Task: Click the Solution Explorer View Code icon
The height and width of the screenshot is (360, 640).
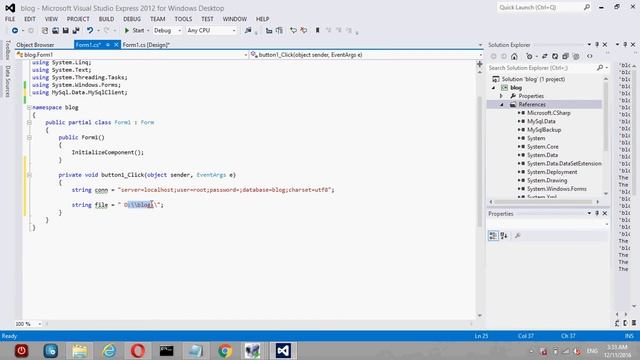Action: point(590,56)
